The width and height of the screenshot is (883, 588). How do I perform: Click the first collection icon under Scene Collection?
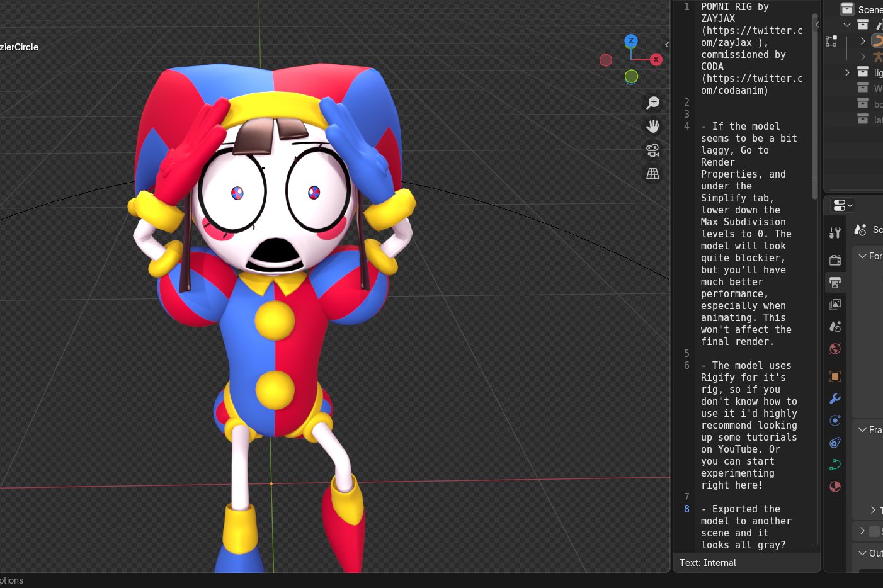[x=863, y=25]
